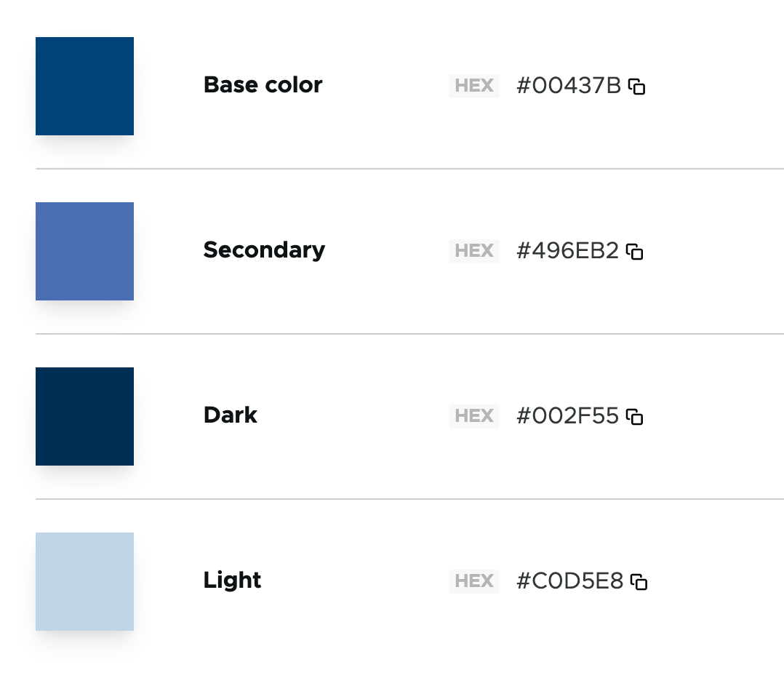Screen dimensions: 784x678
Task: Select the Light blue color swatch
Action: (84, 581)
